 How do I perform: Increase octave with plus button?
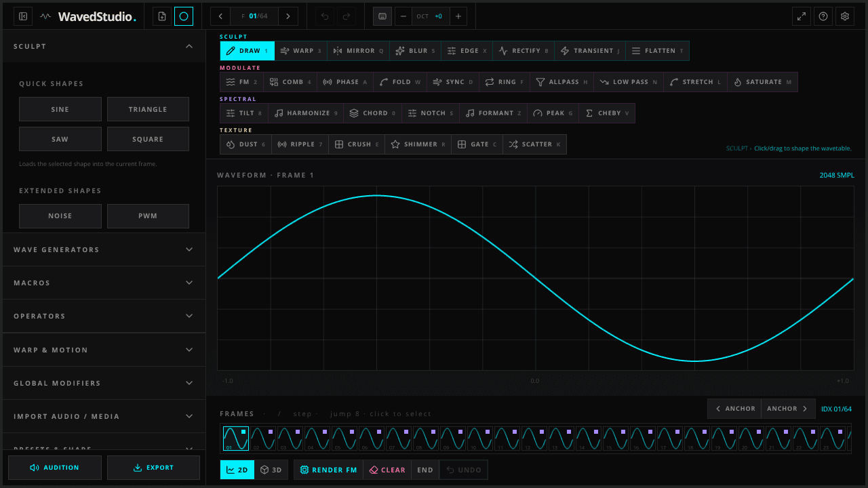(x=458, y=16)
